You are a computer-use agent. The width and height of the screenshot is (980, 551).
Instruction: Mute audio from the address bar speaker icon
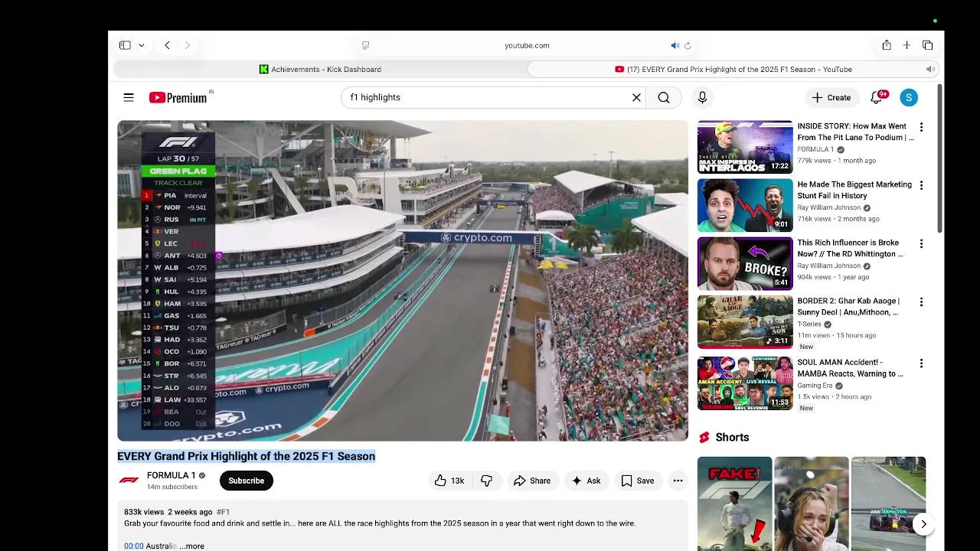(675, 45)
